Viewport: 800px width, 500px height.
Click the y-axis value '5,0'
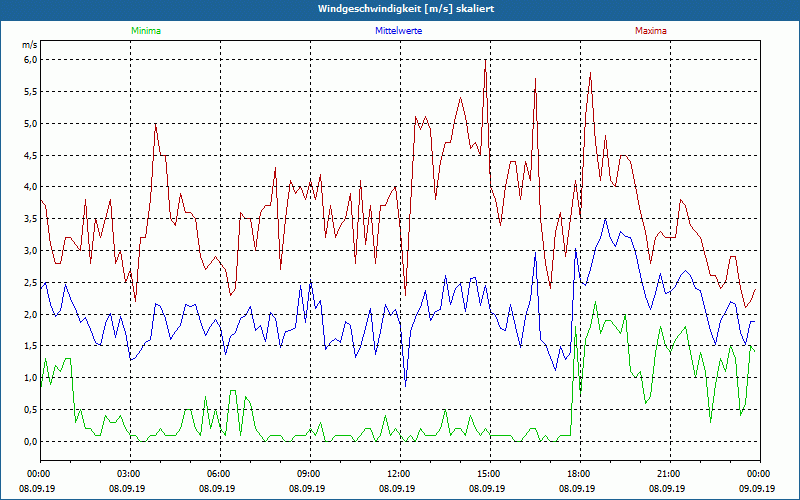click(31, 123)
